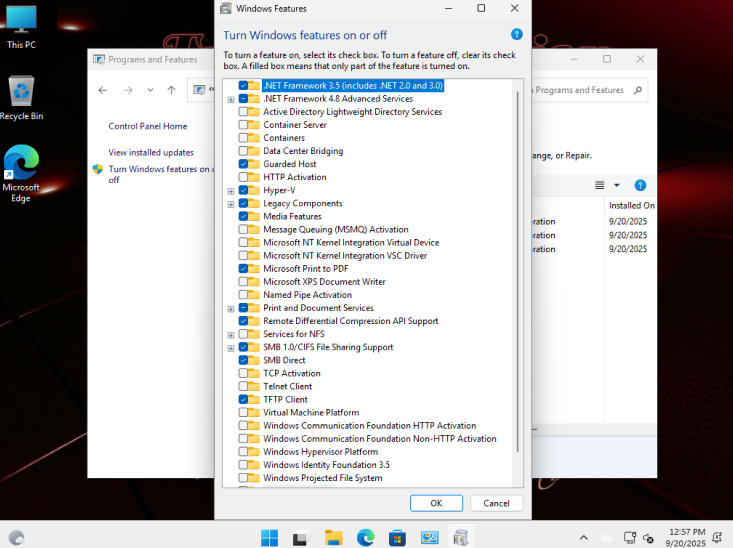Expand .NET Framework 4.8 Advanced Services

coord(231,99)
